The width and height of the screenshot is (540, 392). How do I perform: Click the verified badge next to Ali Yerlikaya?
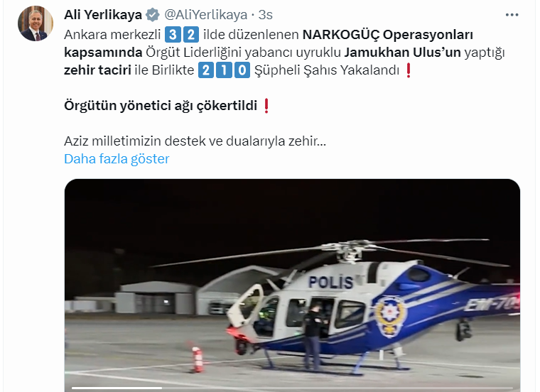(153, 15)
